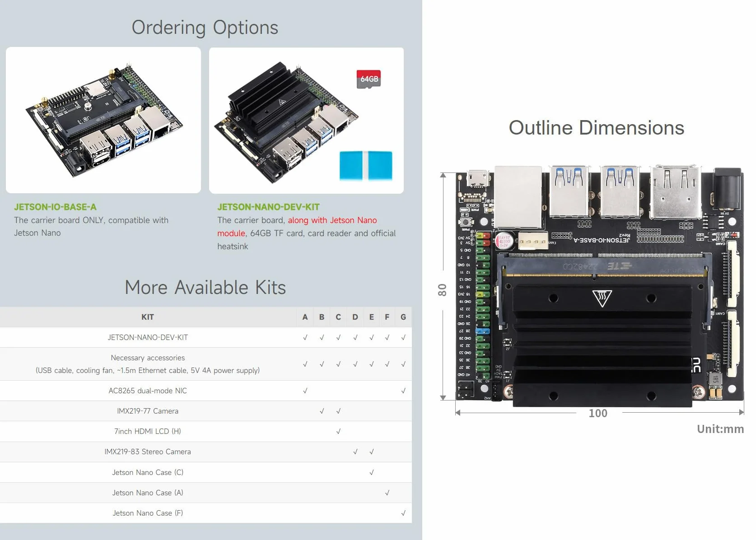This screenshot has height=540, width=756.
Task: Click the 'Unit:mm' label
Action: tap(720, 429)
